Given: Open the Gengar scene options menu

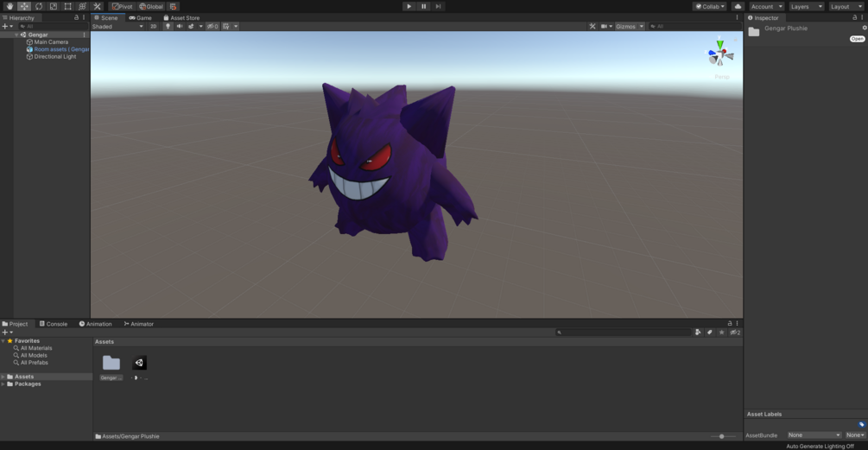Looking at the screenshot, I should (84, 35).
